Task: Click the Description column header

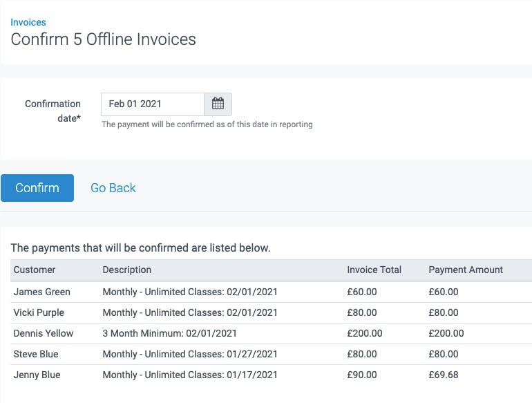Action: click(x=127, y=270)
